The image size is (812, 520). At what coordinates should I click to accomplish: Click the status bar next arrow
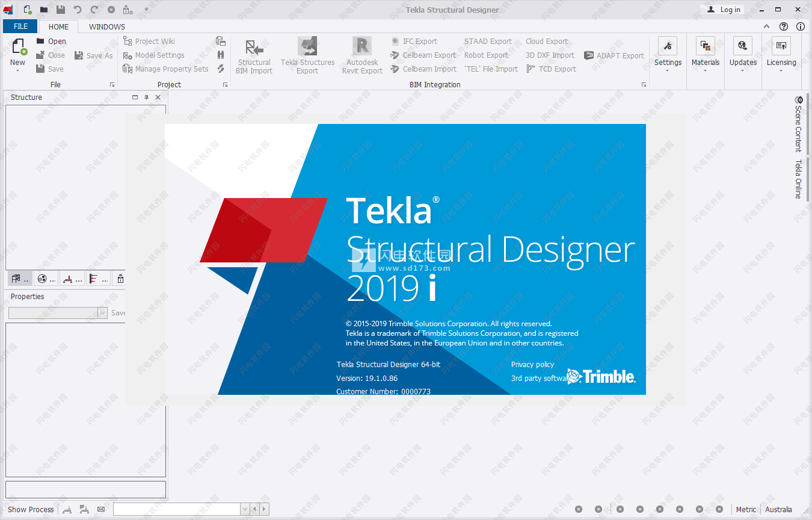(264, 509)
